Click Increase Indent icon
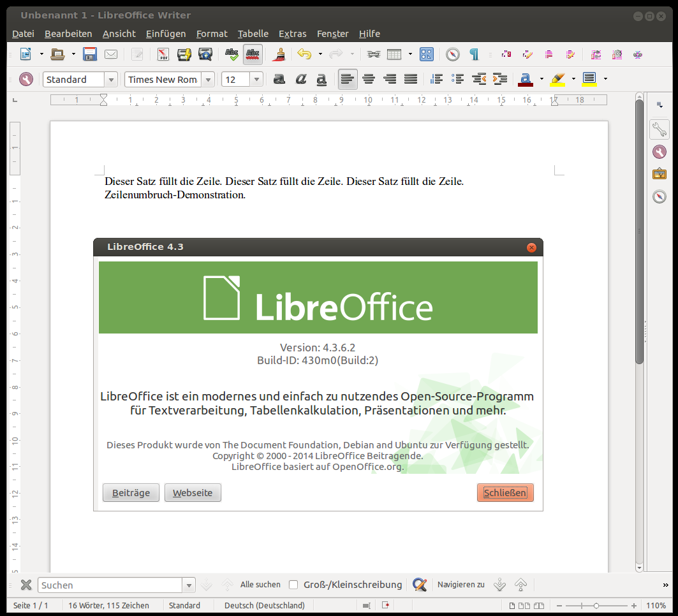The width and height of the screenshot is (678, 616). pyautogui.click(x=500, y=79)
